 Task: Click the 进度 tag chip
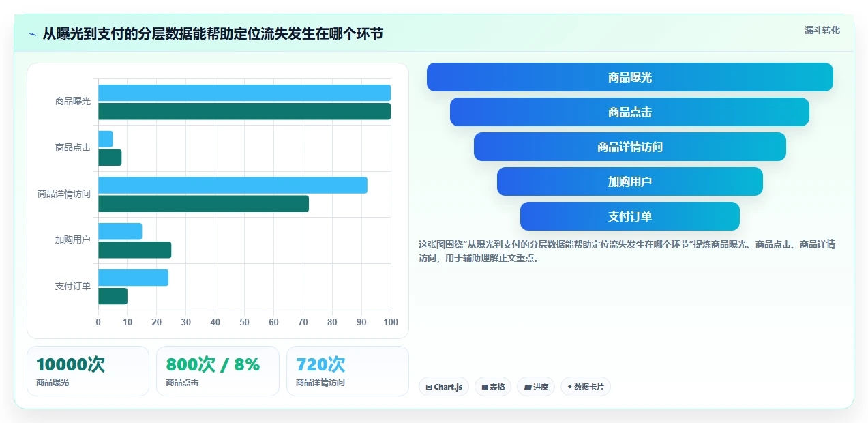pos(536,387)
